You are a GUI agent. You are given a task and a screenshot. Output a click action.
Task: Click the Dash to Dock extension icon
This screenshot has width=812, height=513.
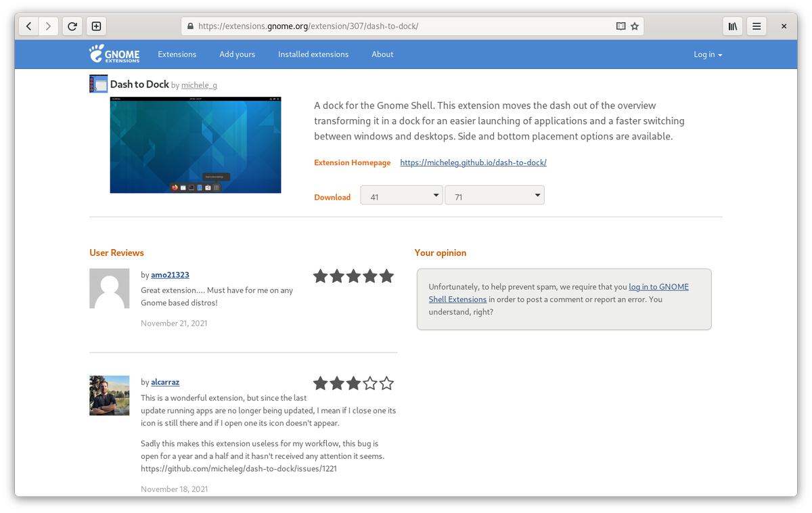click(x=98, y=83)
